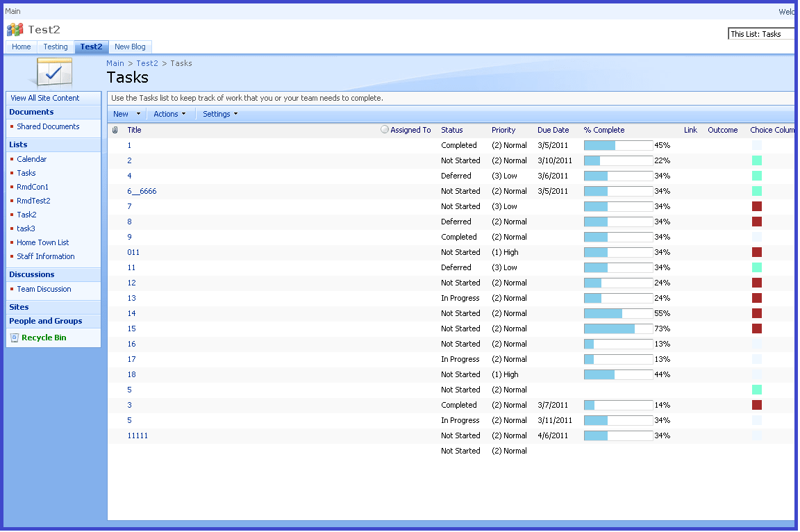Go to Test2 in the breadcrumb
Screen dimensions: 800x532
pos(147,63)
